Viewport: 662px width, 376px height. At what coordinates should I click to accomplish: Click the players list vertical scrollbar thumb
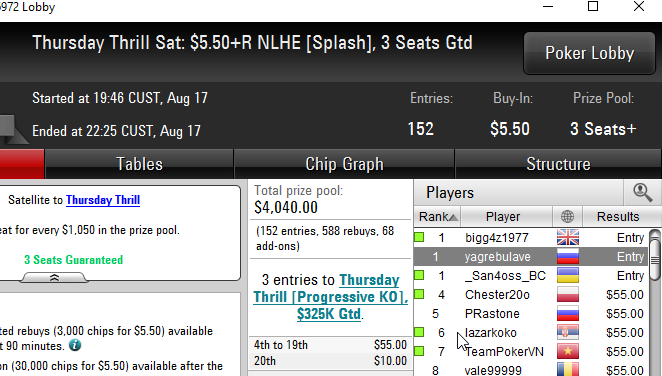pyautogui.click(x=655, y=258)
